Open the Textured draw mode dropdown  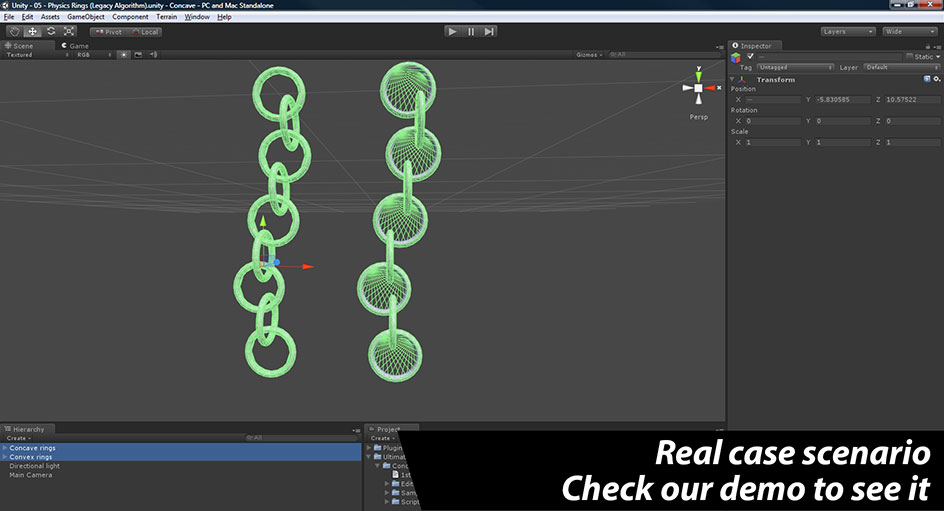point(36,55)
